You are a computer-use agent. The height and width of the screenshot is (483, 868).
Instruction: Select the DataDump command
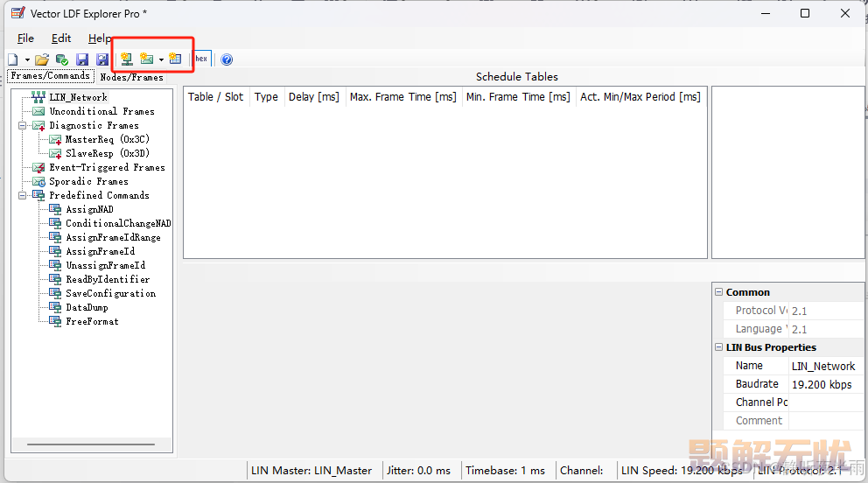coord(87,307)
